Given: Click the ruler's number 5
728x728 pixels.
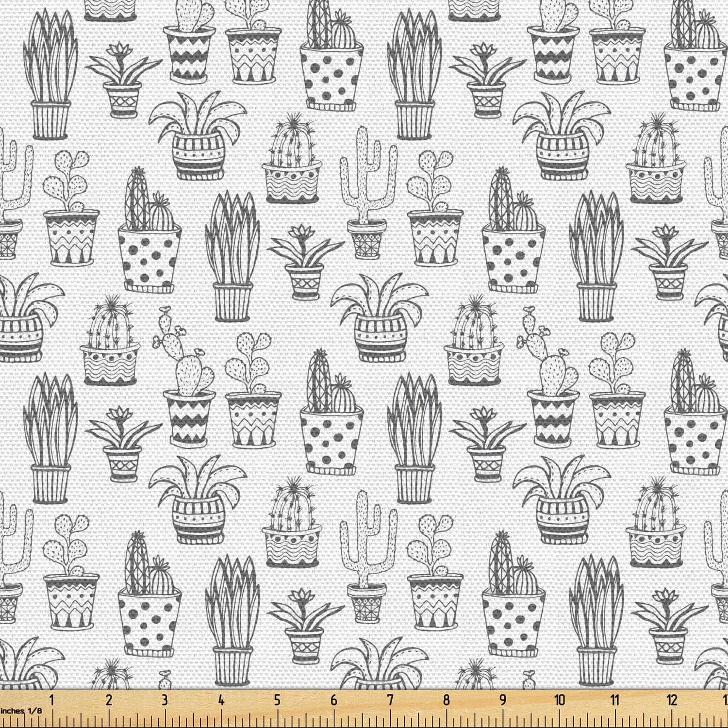Looking at the screenshot, I should click(x=277, y=700).
